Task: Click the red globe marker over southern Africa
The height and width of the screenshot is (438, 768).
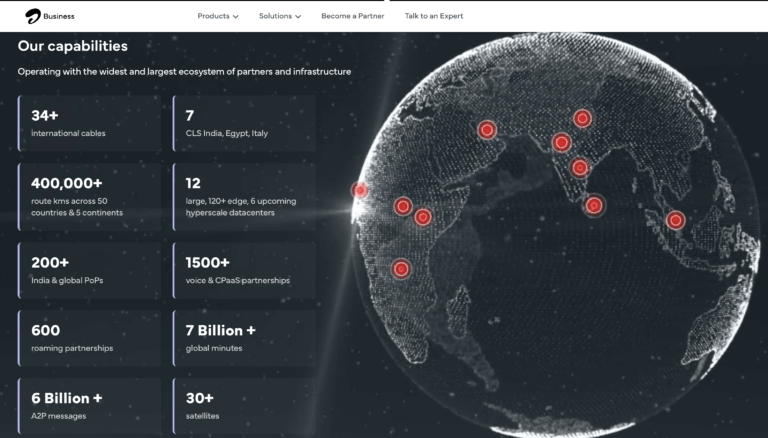Action: [x=401, y=269]
